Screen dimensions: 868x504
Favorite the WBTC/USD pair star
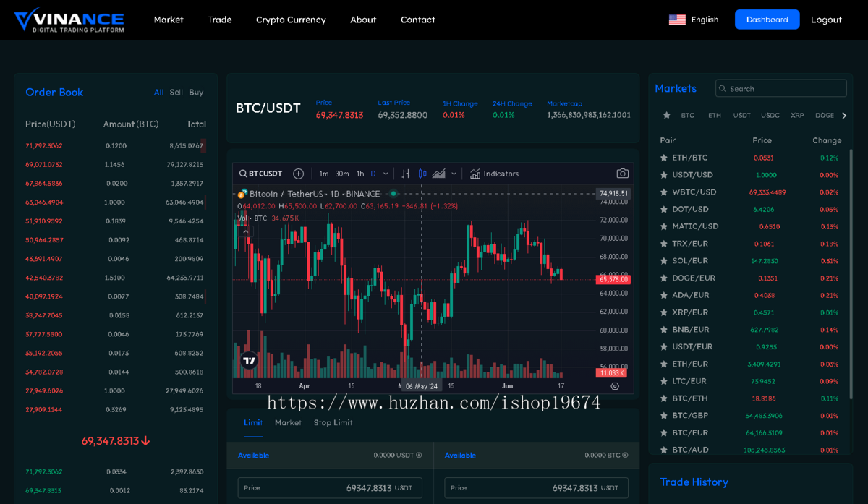coord(664,192)
